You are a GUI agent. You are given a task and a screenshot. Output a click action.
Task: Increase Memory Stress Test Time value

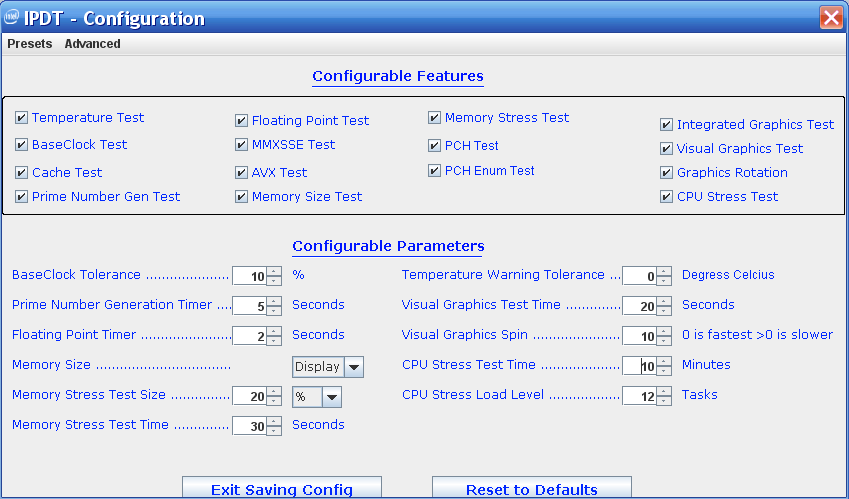(275, 422)
